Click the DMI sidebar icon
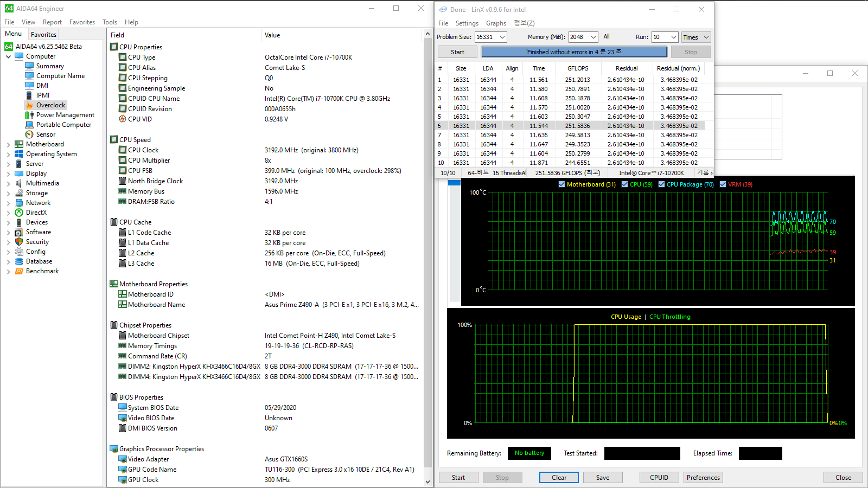 point(28,85)
